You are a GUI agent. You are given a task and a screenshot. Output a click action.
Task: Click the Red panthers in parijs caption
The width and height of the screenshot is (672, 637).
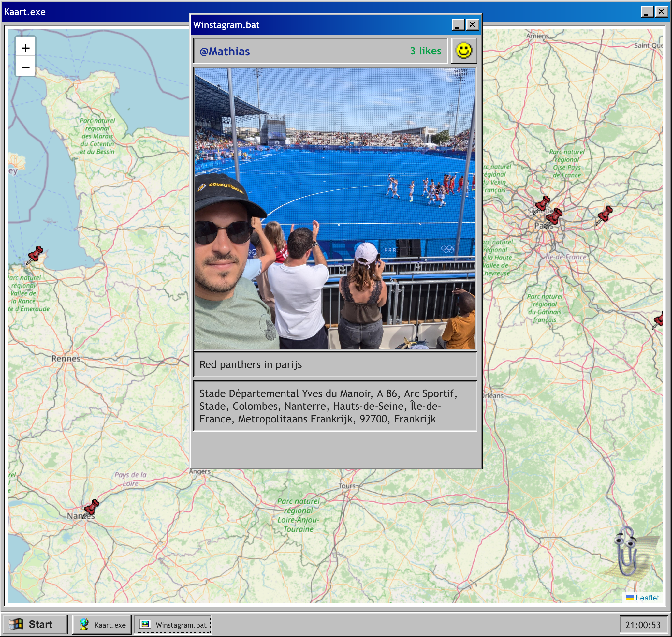click(251, 364)
